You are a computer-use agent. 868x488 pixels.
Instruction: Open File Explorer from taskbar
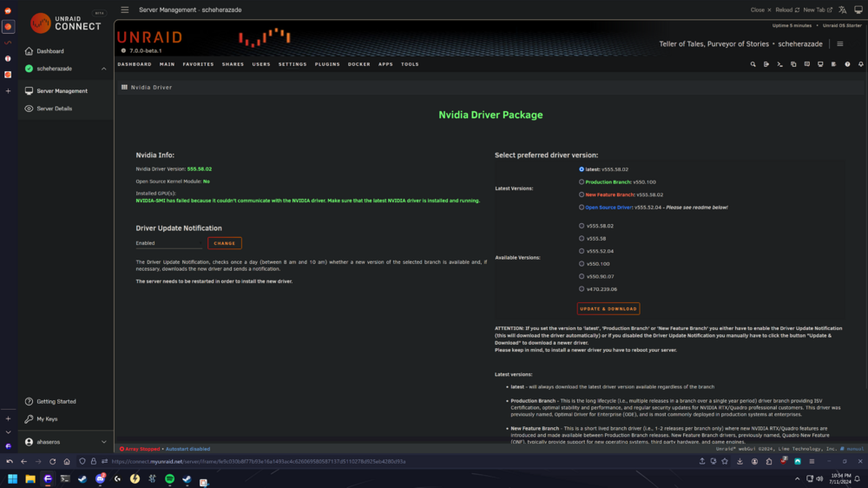[30, 478]
